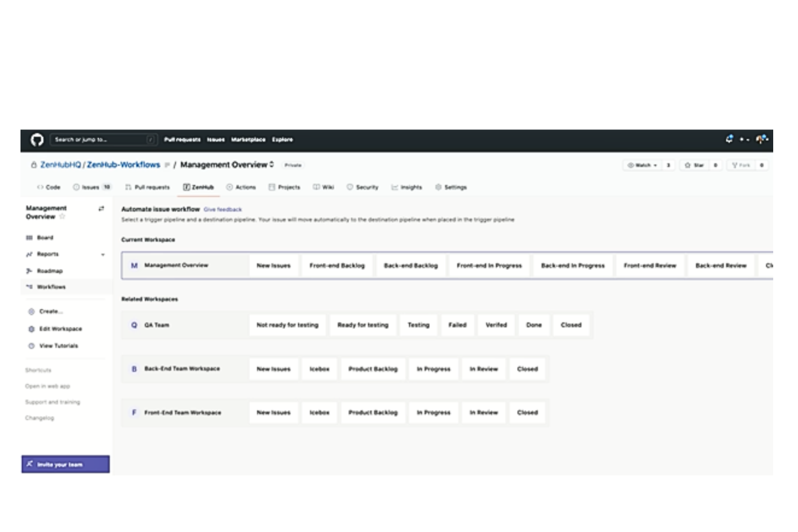Open the user avatar menu
Screen dimensions: 798x532
[762, 140]
